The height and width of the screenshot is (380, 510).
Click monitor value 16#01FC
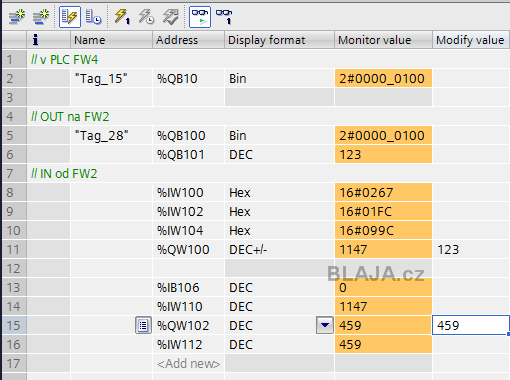(x=383, y=212)
